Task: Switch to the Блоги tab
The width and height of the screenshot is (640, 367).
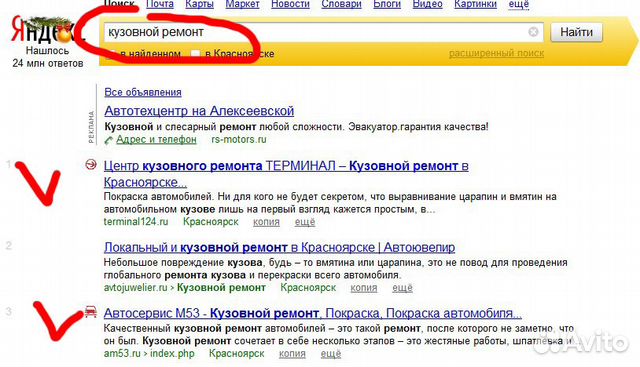Action: click(x=387, y=4)
